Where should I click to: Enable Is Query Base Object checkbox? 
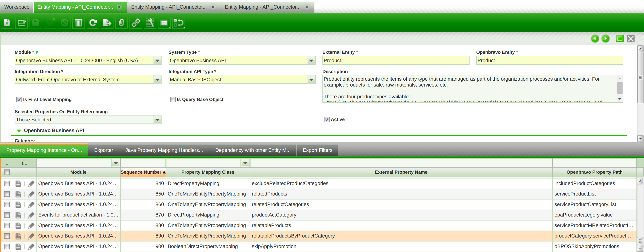(x=173, y=99)
